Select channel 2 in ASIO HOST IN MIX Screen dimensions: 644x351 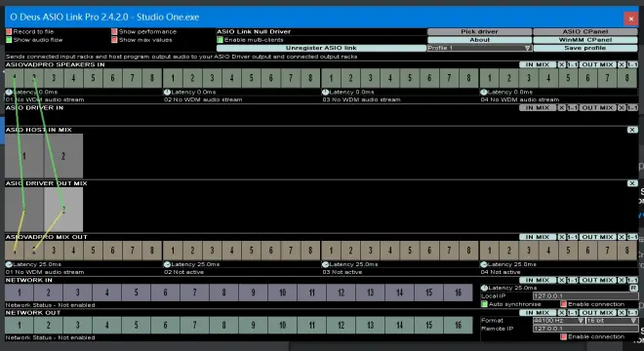[63, 156]
